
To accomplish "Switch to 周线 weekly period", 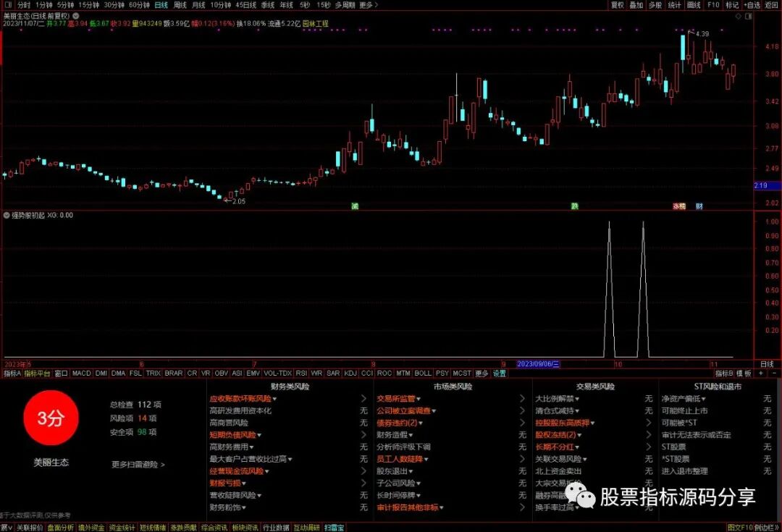I will point(180,5).
